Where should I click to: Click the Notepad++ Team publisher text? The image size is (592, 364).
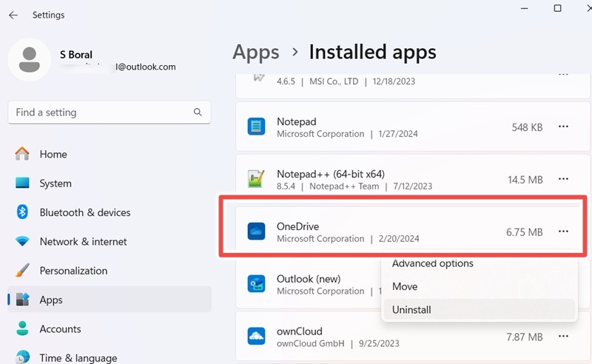click(x=344, y=186)
